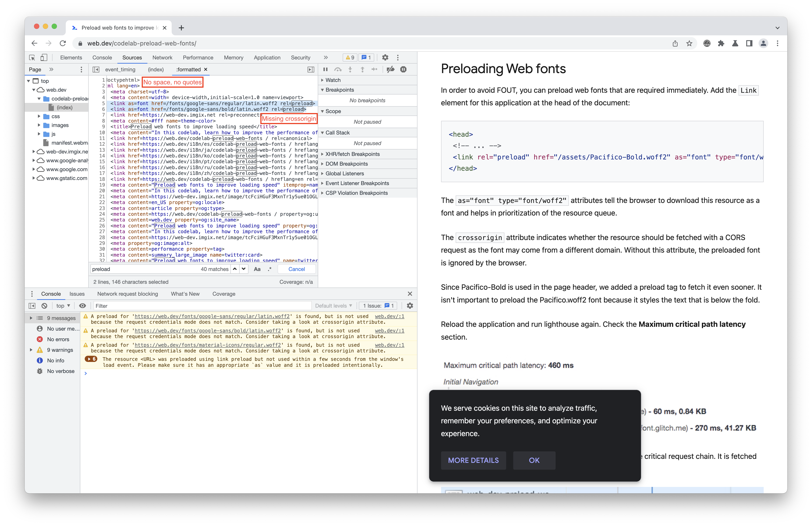Open Network request blocking drawer tab

click(x=128, y=293)
